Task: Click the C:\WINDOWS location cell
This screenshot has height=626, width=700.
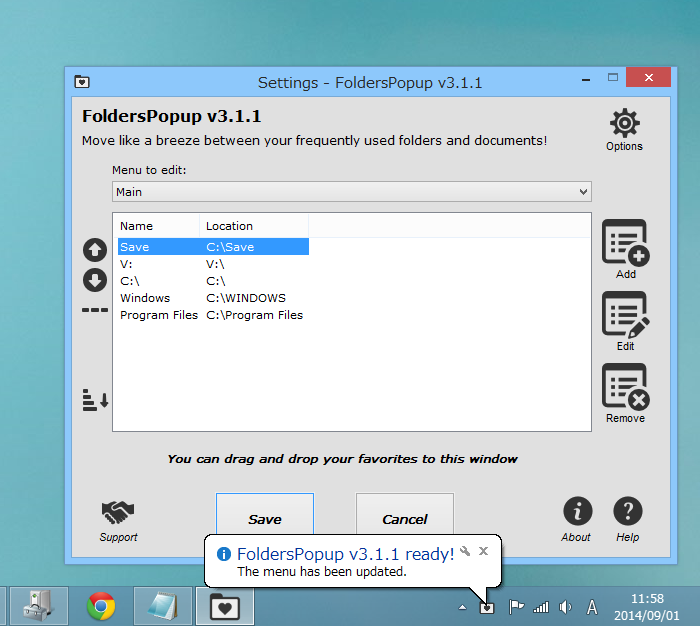Action: pyautogui.click(x=246, y=298)
